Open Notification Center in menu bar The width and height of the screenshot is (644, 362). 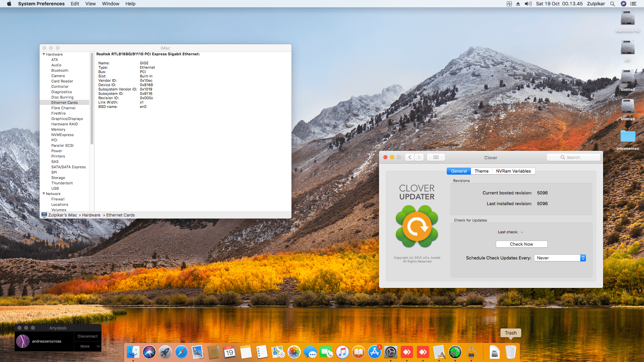[x=633, y=4]
